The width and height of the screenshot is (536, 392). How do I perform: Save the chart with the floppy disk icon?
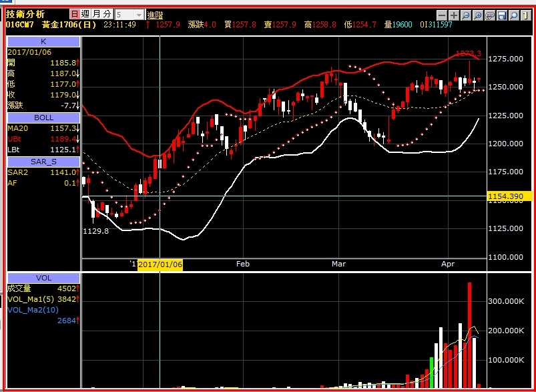point(502,15)
